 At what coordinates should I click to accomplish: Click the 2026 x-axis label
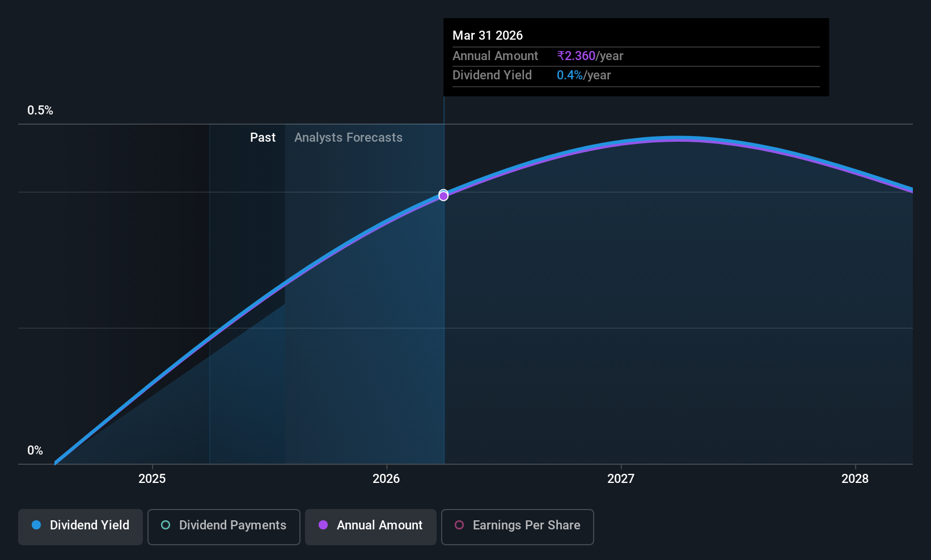tap(386, 478)
